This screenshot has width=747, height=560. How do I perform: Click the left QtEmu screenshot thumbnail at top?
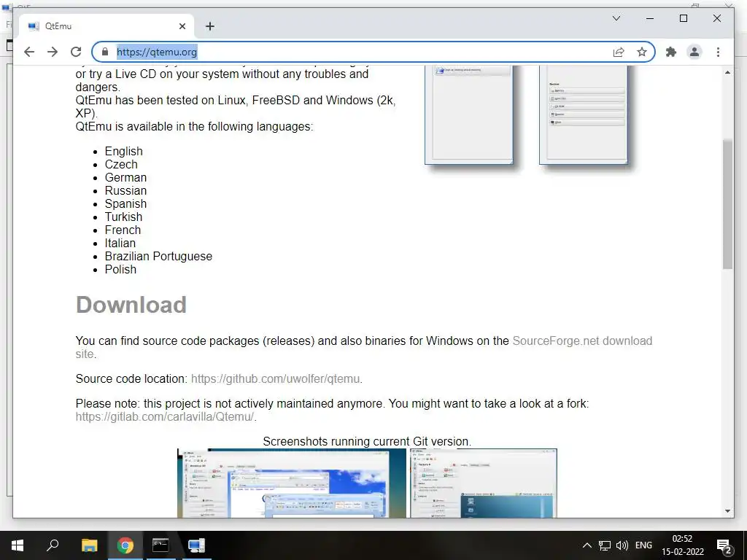point(469,114)
